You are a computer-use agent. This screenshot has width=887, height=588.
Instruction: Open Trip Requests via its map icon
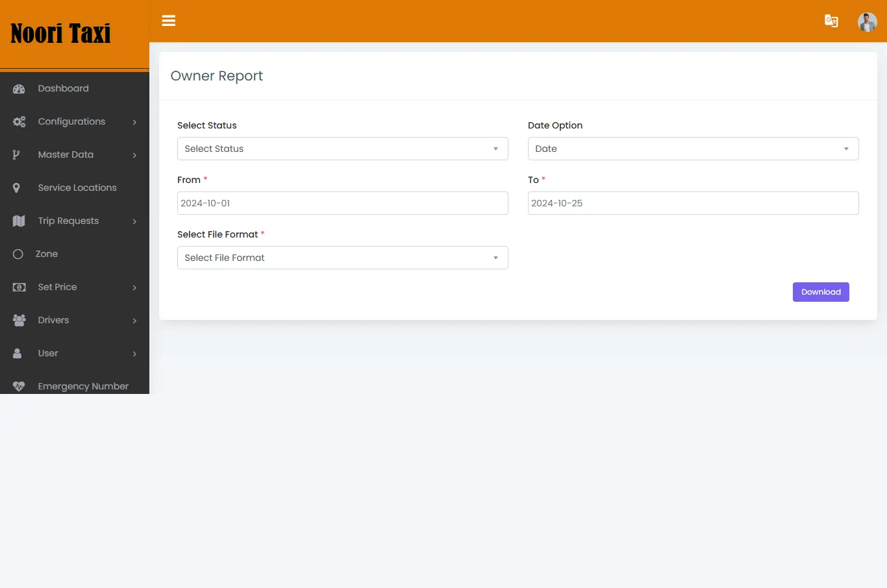coord(18,221)
